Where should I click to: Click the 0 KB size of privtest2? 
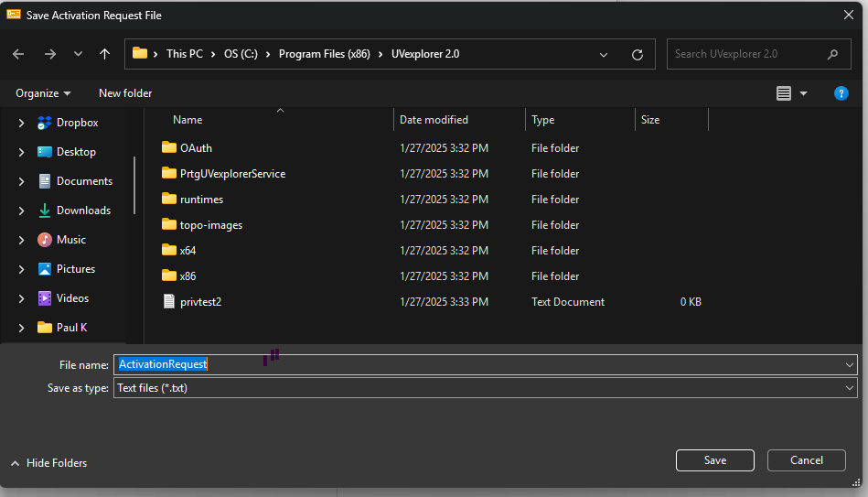(x=691, y=302)
